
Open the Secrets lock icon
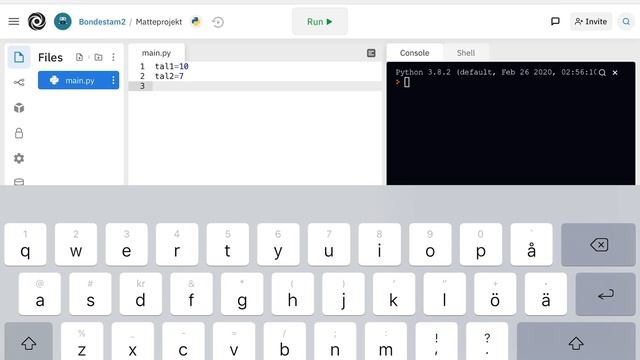coord(19,133)
